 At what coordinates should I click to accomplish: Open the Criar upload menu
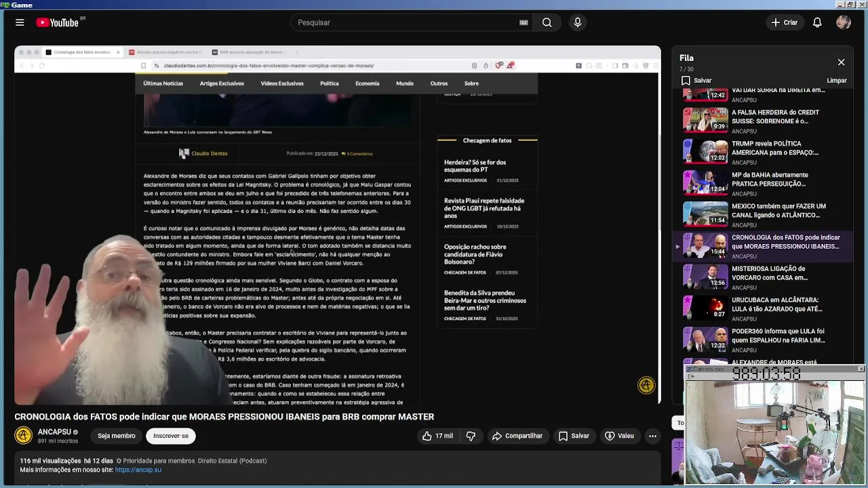785,22
